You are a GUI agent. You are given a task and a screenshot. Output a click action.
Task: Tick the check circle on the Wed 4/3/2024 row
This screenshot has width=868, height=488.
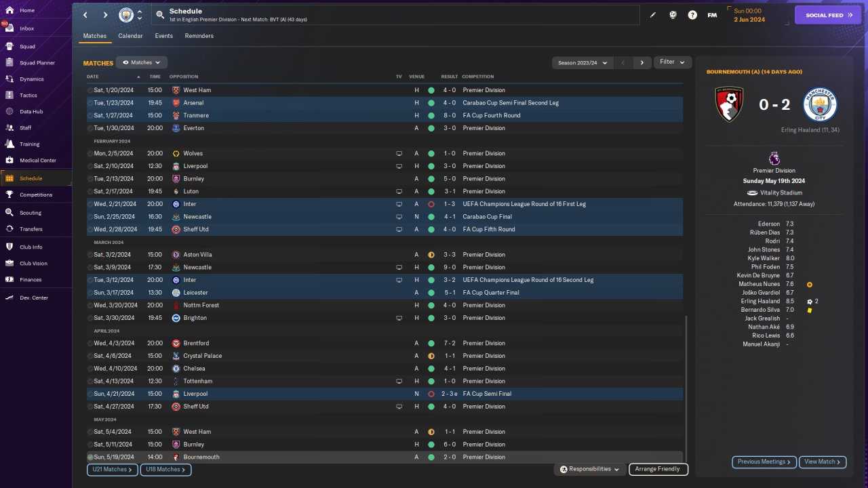(90, 344)
